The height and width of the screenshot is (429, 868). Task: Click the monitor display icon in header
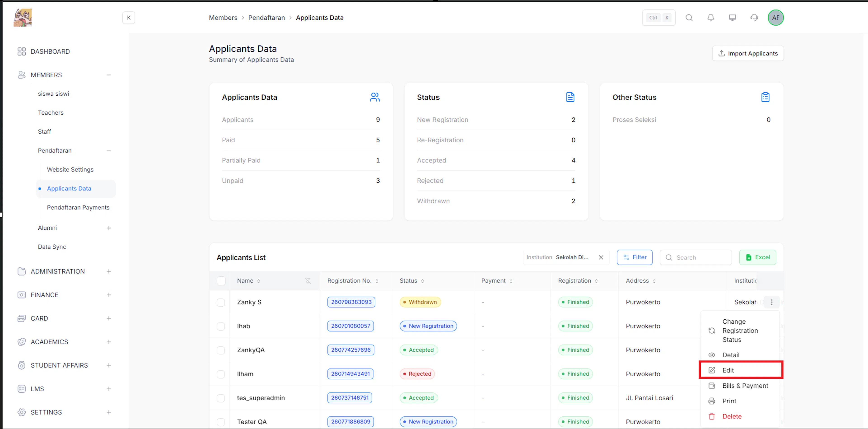click(732, 18)
